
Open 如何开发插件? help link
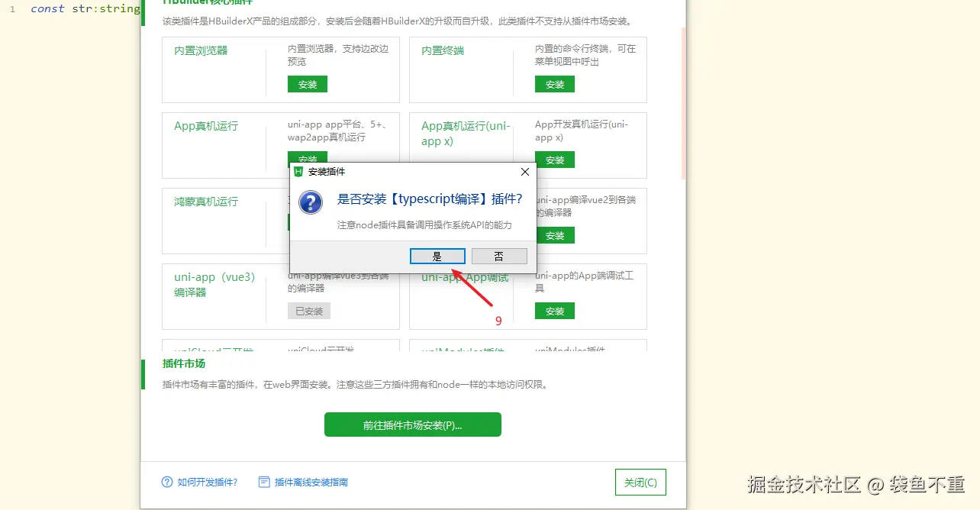pos(208,483)
